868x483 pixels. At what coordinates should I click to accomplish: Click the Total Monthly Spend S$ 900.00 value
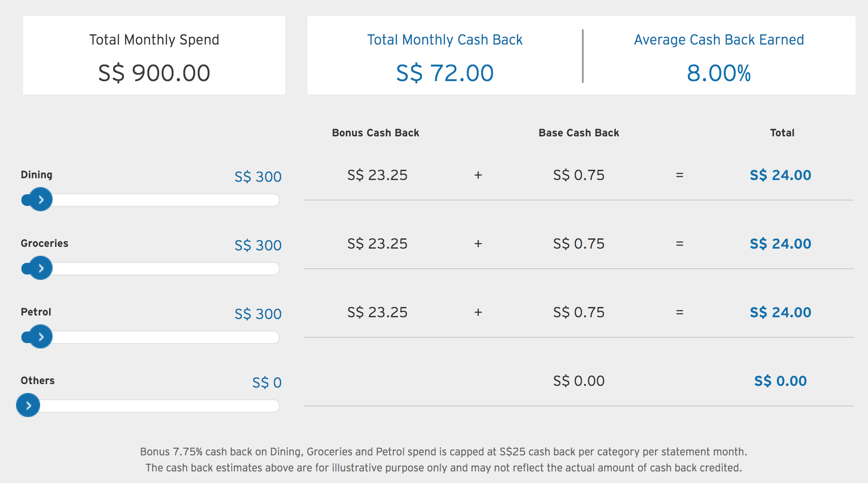[x=154, y=73]
